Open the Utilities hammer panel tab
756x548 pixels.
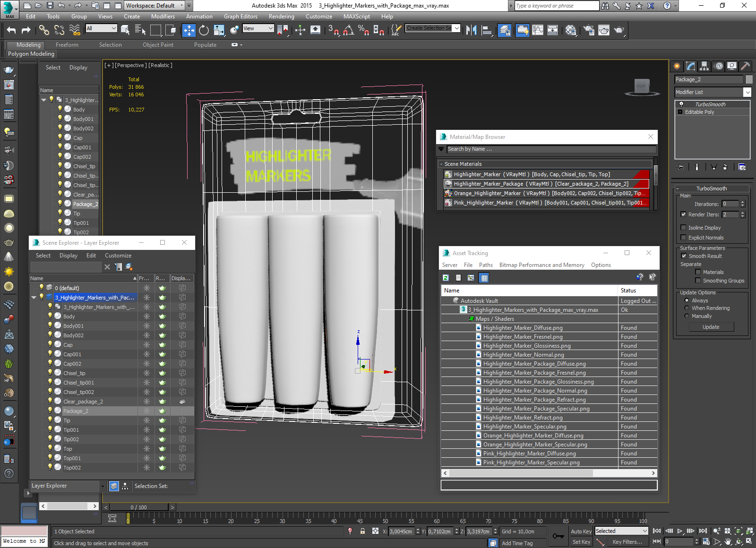tap(745, 66)
